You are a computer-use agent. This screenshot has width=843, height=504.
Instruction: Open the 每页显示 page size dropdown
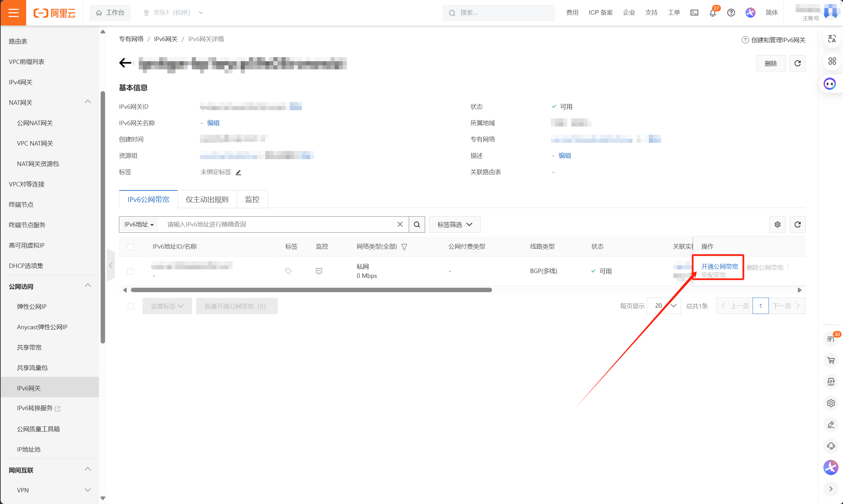664,306
